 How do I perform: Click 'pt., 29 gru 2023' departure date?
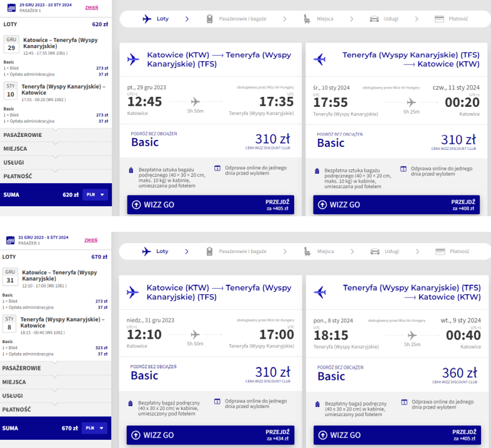pos(147,87)
